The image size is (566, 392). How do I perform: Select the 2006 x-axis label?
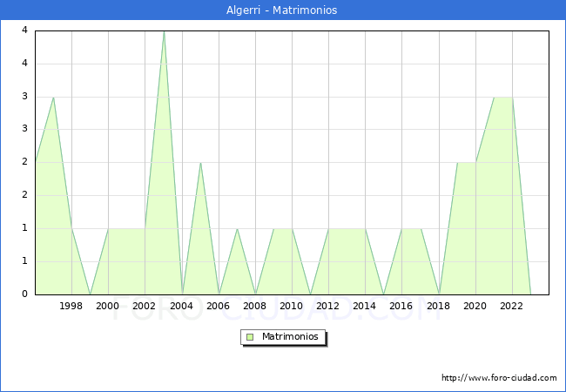[218, 306]
